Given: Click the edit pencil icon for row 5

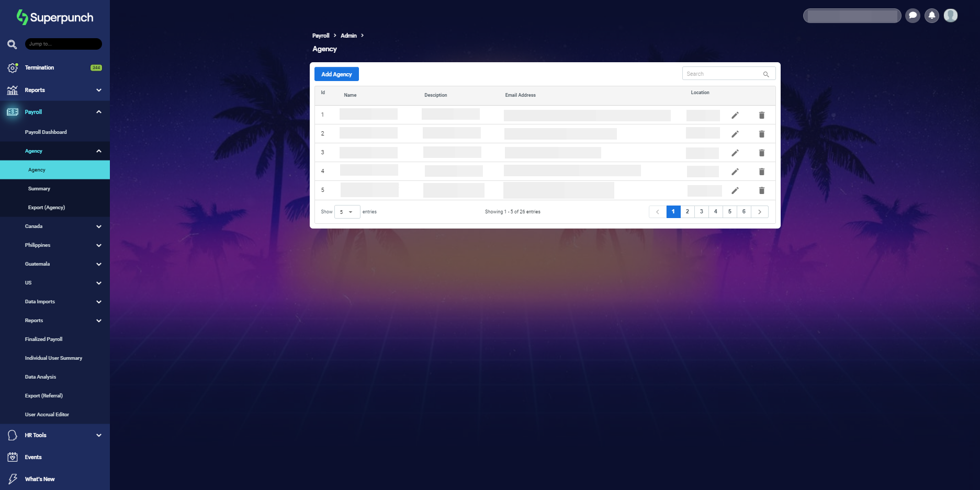Looking at the screenshot, I should [x=735, y=190].
